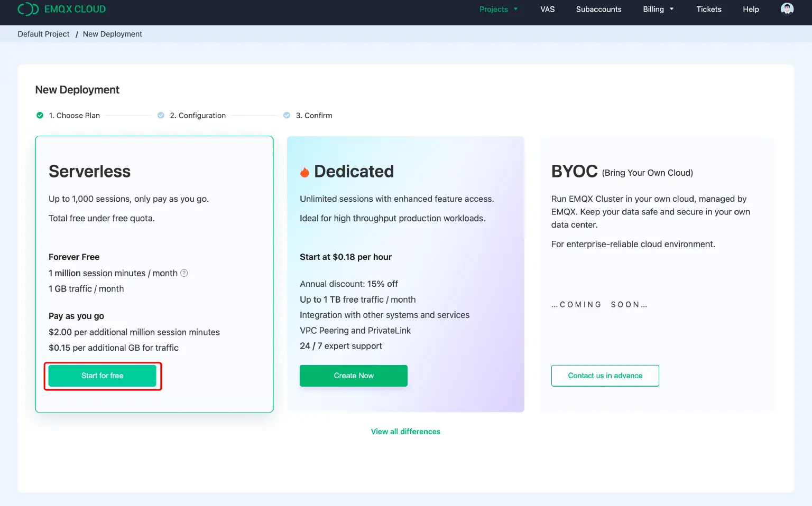Click Contact us in advance for BYOC
The width and height of the screenshot is (812, 506).
pyautogui.click(x=605, y=376)
